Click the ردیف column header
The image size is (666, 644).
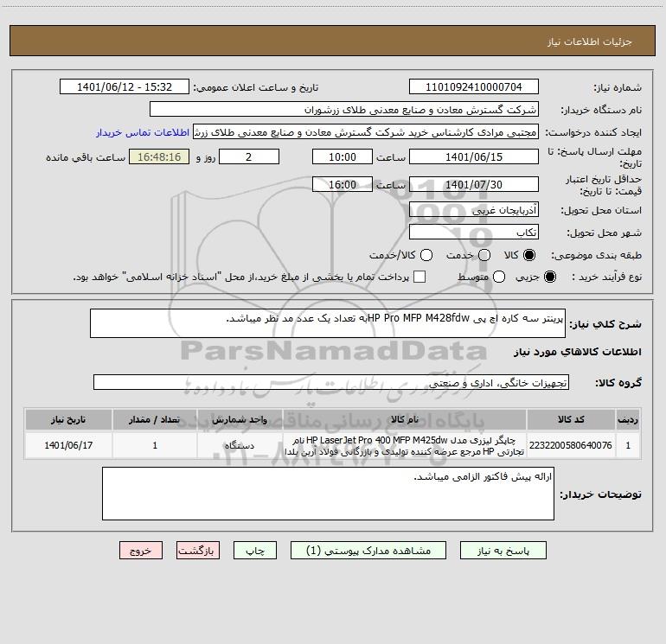tap(628, 419)
